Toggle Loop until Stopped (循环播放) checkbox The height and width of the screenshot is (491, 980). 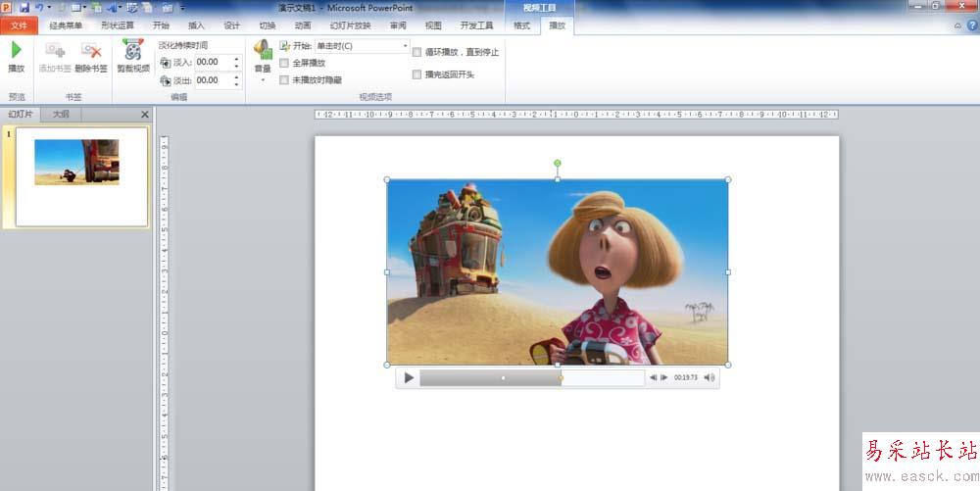(416, 52)
